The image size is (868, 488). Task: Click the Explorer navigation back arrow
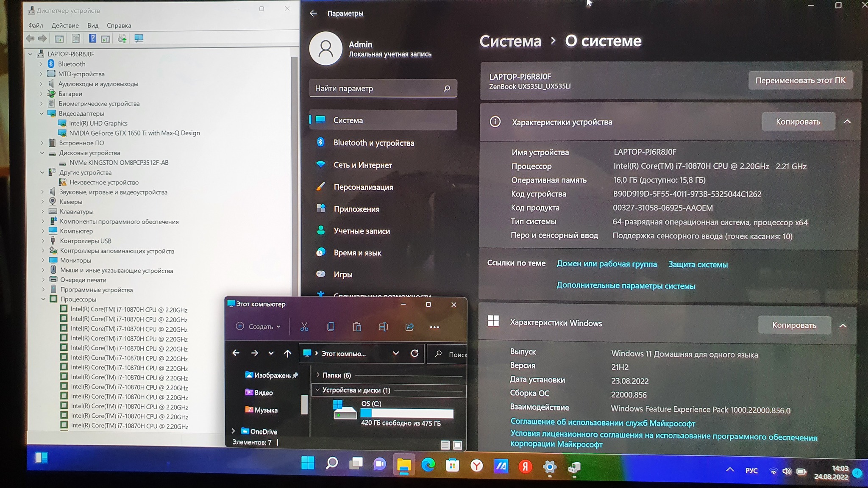(236, 353)
